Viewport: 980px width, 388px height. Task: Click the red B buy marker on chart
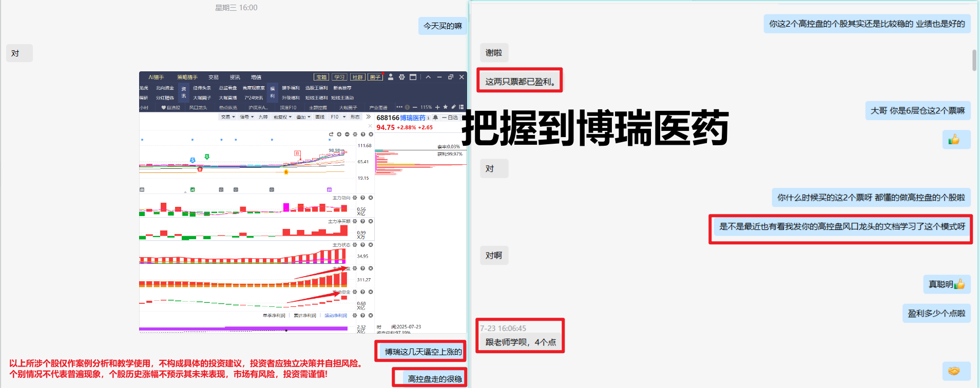pyautogui.click(x=200, y=169)
